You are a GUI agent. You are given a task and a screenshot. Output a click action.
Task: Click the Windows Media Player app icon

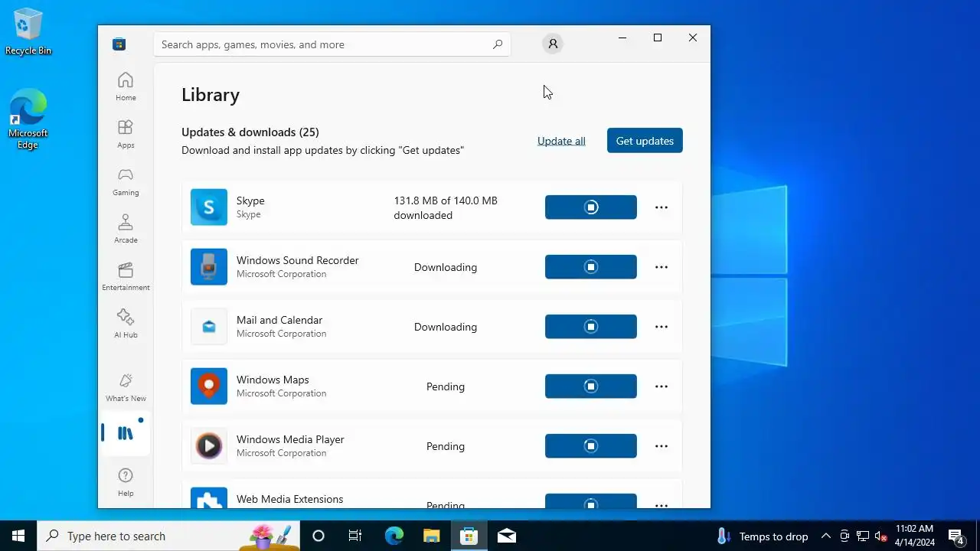coord(209,446)
